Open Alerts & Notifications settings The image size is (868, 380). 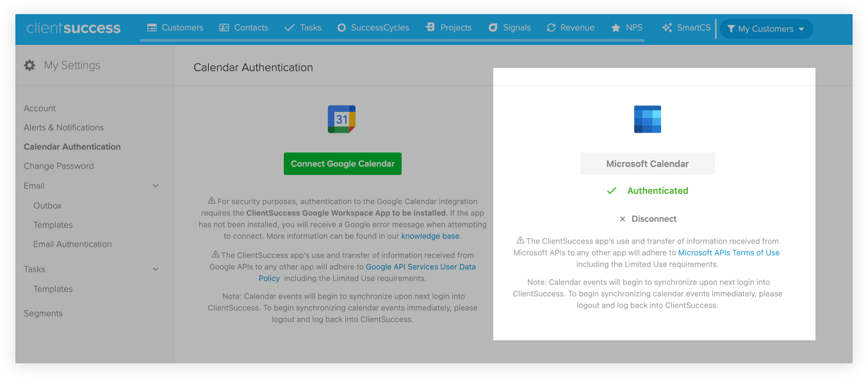coord(64,128)
